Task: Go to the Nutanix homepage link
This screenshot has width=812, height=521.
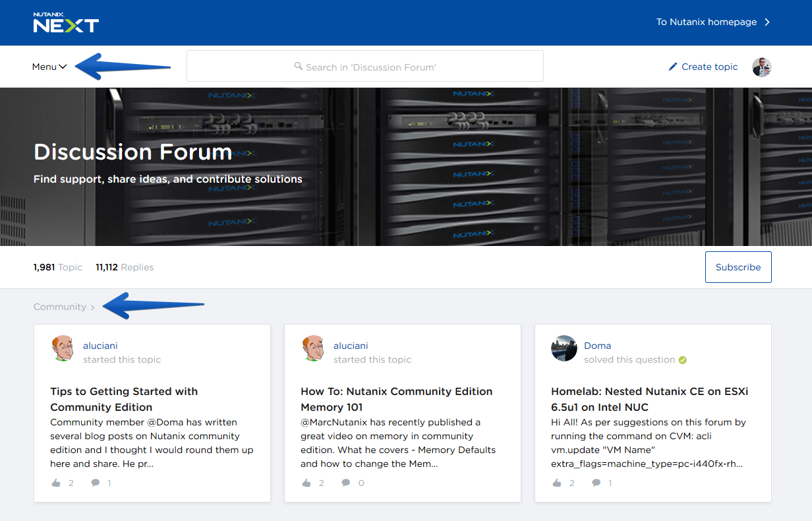Action: (707, 22)
